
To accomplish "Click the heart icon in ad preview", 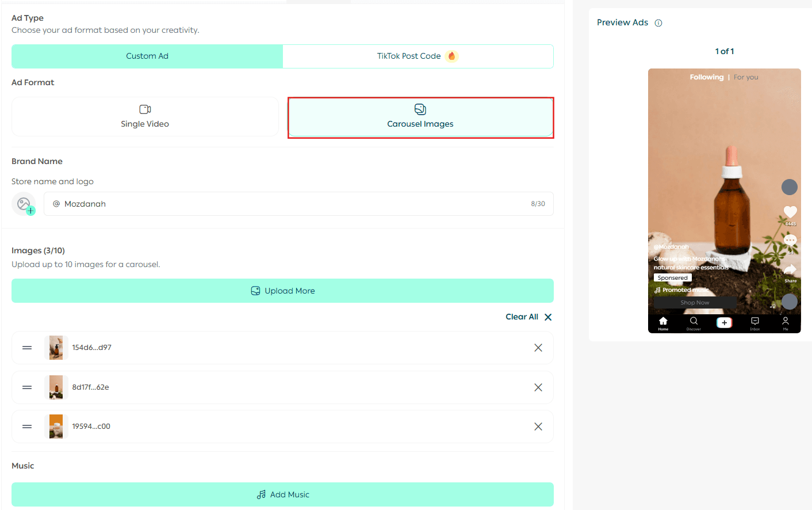I will point(790,212).
